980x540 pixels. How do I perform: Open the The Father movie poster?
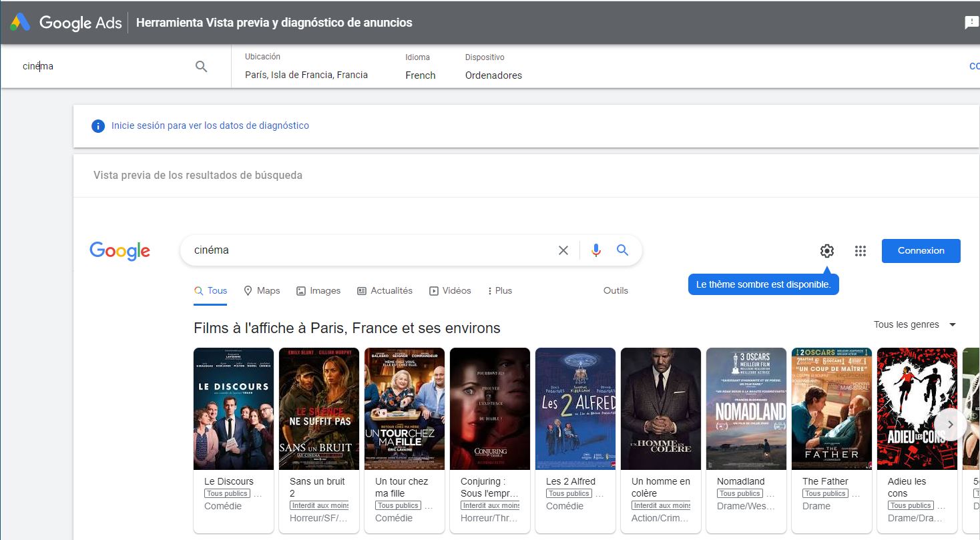click(832, 409)
